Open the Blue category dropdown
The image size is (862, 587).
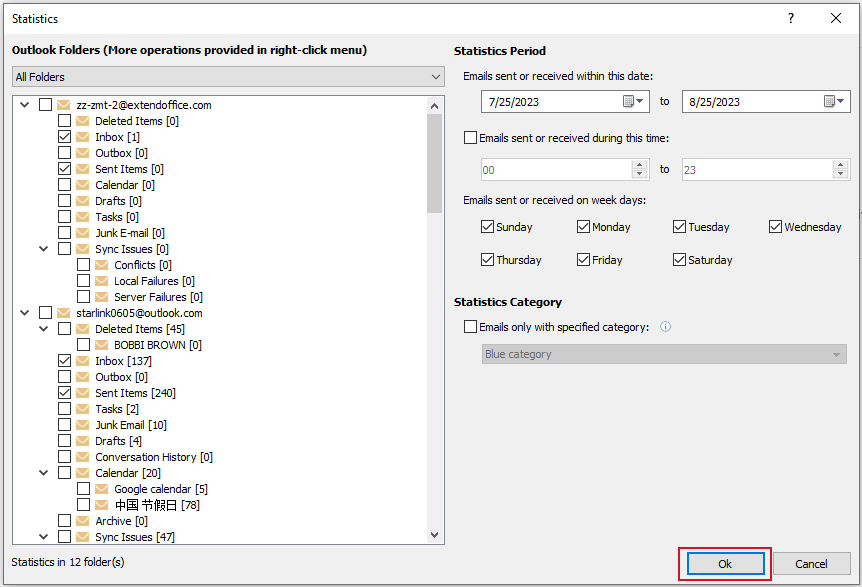(x=664, y=355)
